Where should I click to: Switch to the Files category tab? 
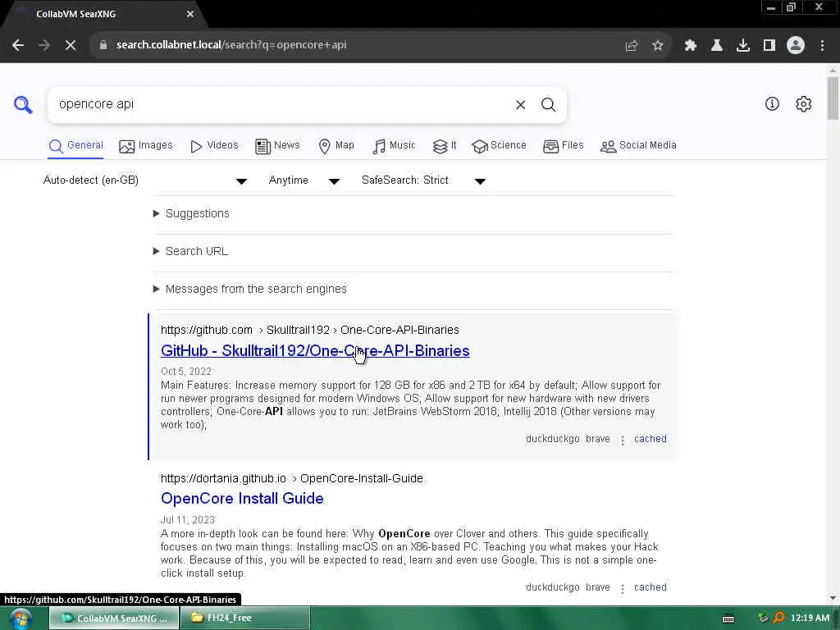(563, 146)
